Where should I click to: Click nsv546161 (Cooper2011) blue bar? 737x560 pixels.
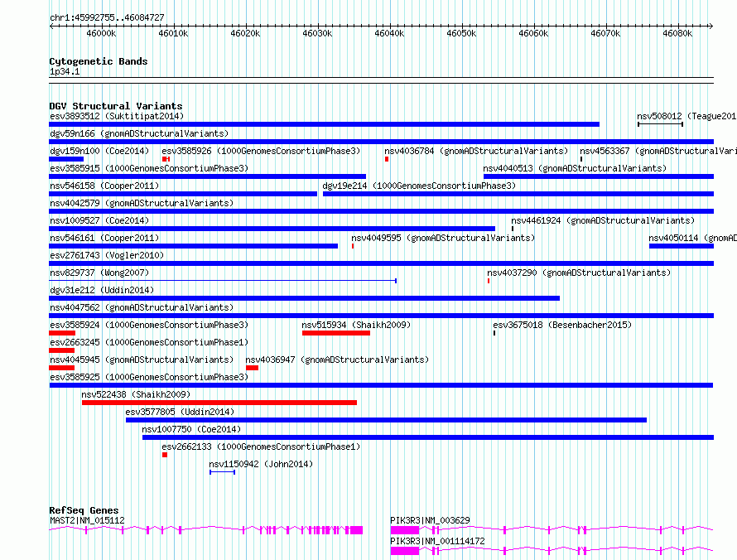pyautogui.click(x=193, y=246)
